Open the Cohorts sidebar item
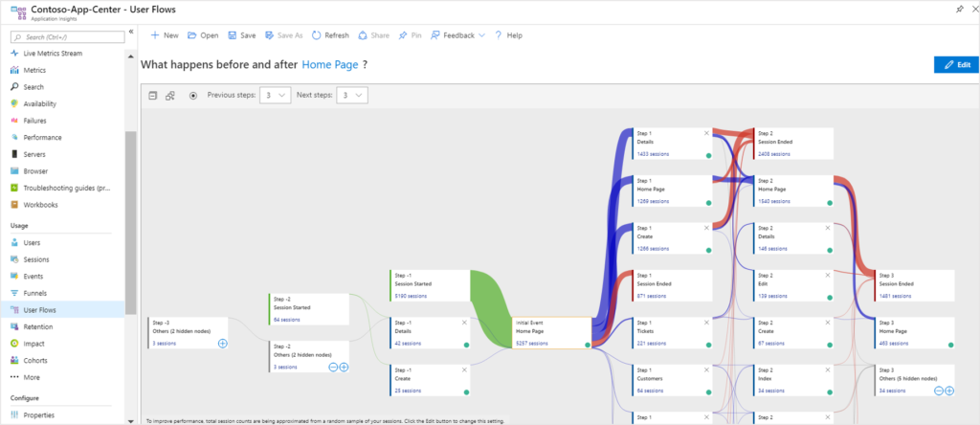This screenshot has width=980, height=425. pyautogui.click(x=35, y=361)
